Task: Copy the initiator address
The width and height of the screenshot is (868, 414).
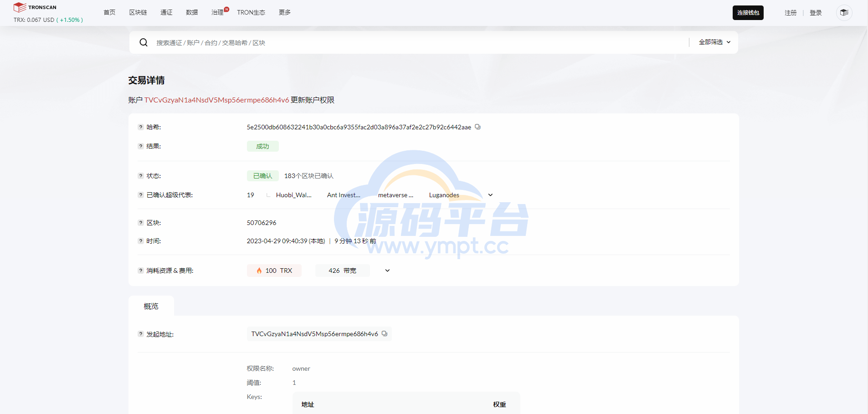Action: tap(385, 334)
